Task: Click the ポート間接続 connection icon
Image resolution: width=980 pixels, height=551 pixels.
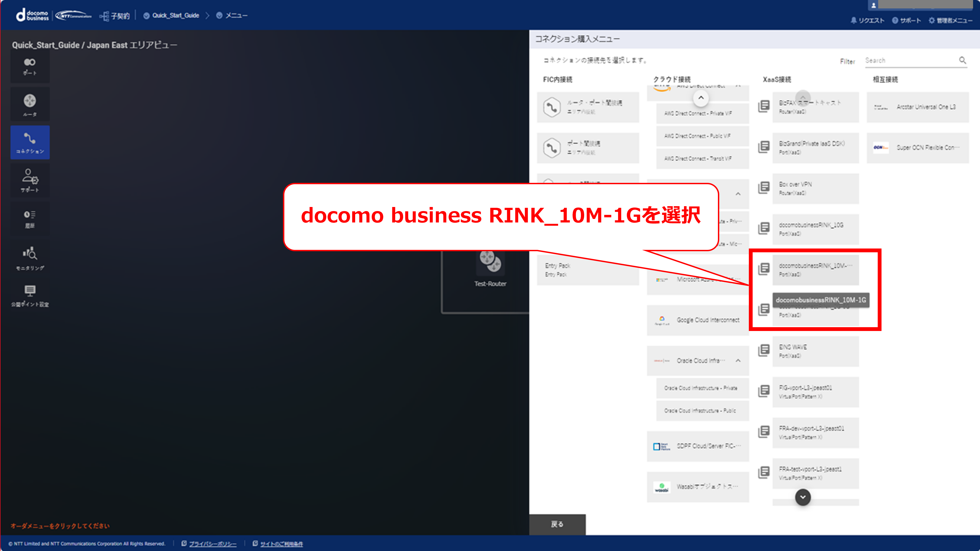Action: coord(552,148)
